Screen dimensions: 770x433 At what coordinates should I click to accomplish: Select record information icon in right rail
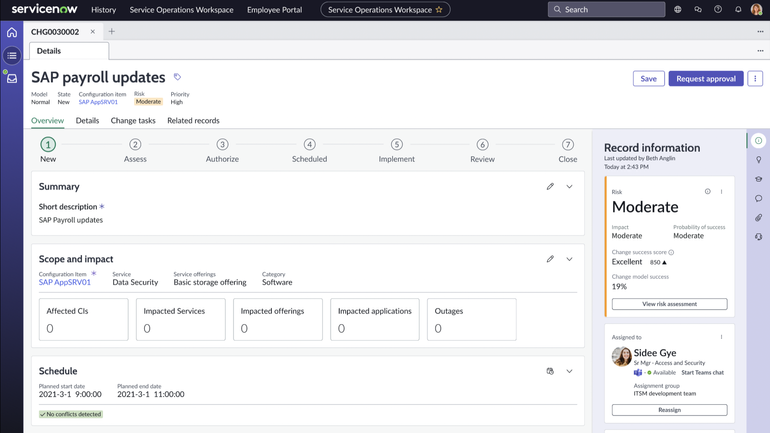(x=758, y=141)
